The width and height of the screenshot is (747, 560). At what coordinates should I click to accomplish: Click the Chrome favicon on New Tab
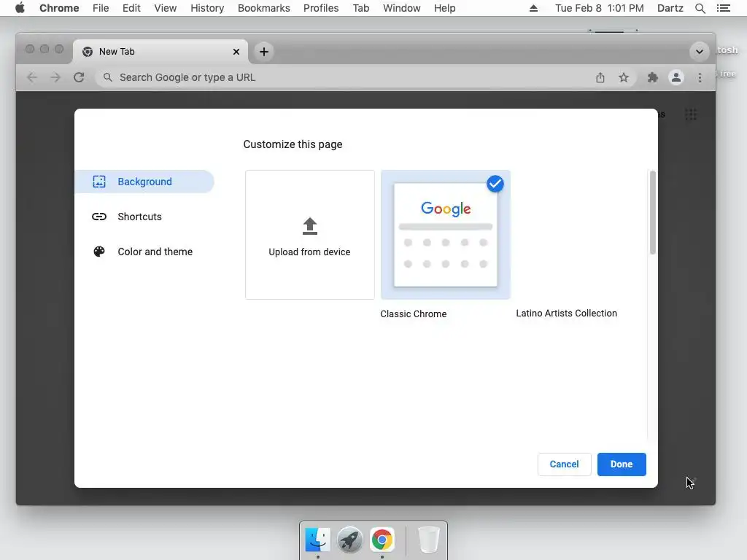point(88,52)
